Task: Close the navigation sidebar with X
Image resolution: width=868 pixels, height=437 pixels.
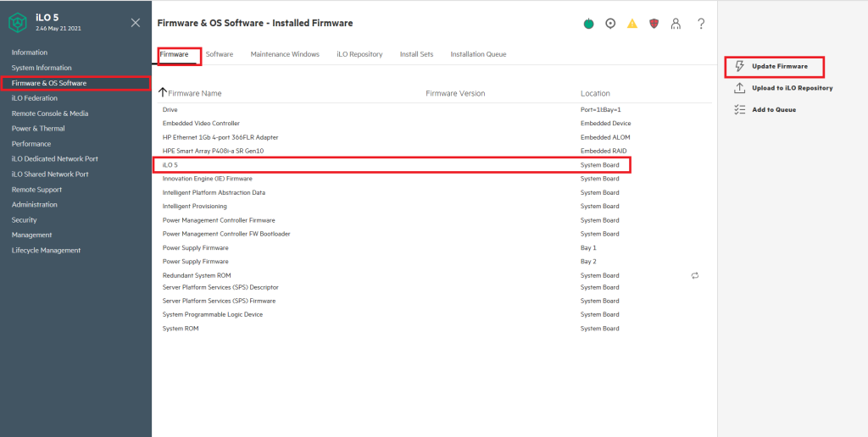Action: 136,23
